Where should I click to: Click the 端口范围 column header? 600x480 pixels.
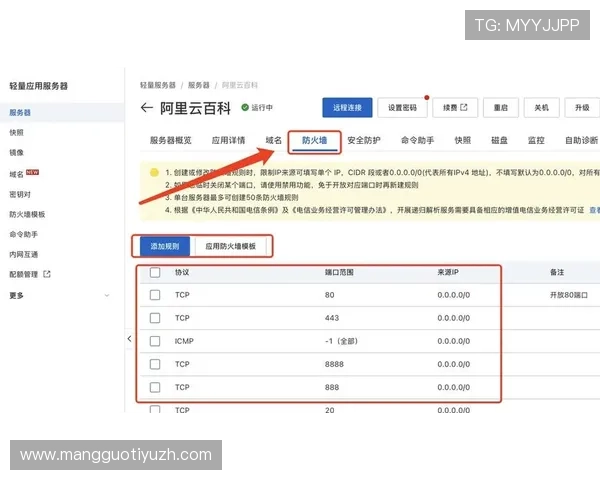(339, 272)
